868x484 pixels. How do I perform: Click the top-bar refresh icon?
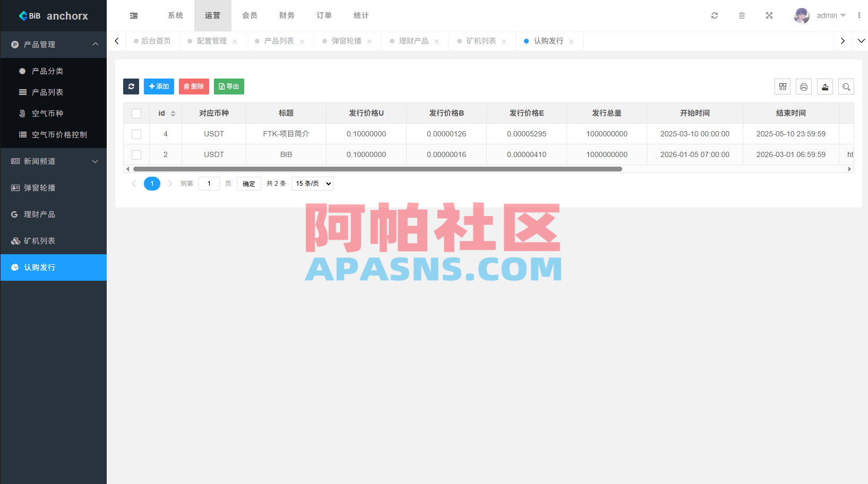[x=715, y=15]
